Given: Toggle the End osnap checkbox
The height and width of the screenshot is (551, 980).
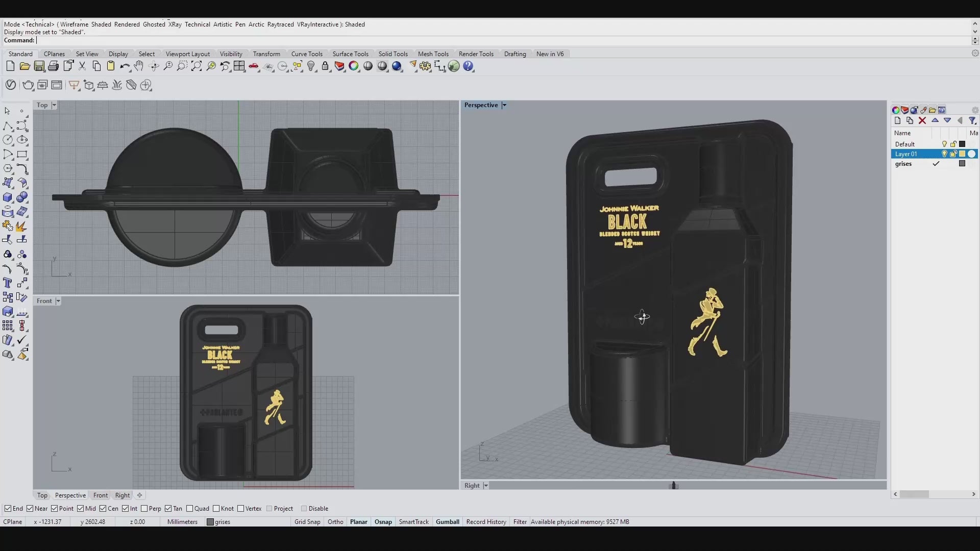Looking at the screenshot, I should coord(8,509).
